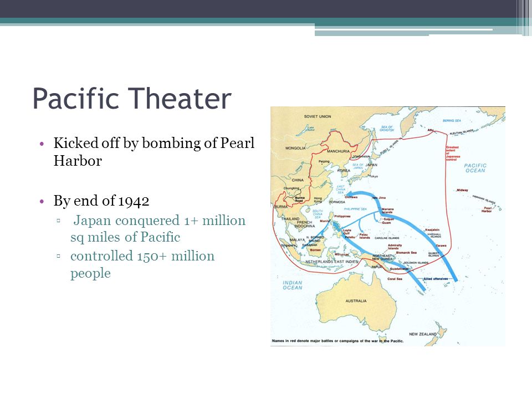
Task: Click 'MONGOLIA' label on map
Action: [295, 149]
